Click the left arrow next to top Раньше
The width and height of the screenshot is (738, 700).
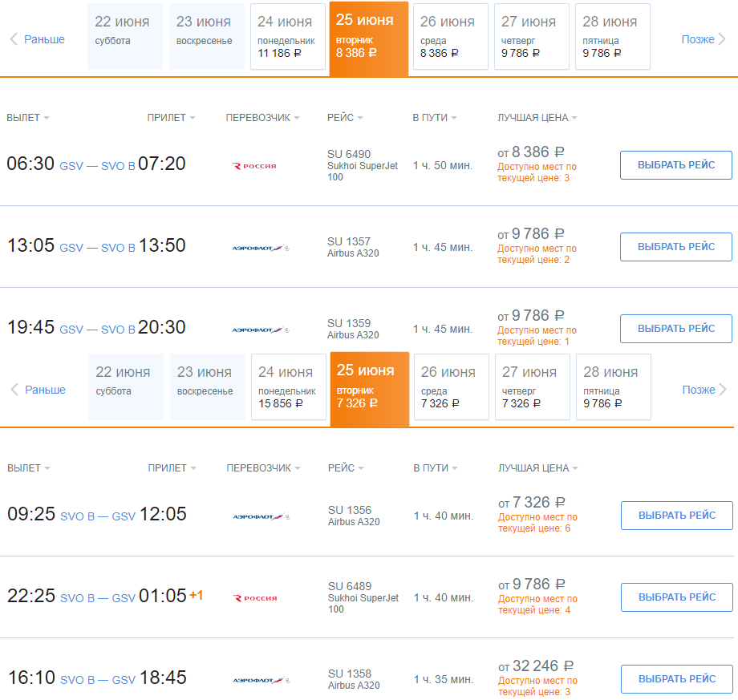point(14,39)
